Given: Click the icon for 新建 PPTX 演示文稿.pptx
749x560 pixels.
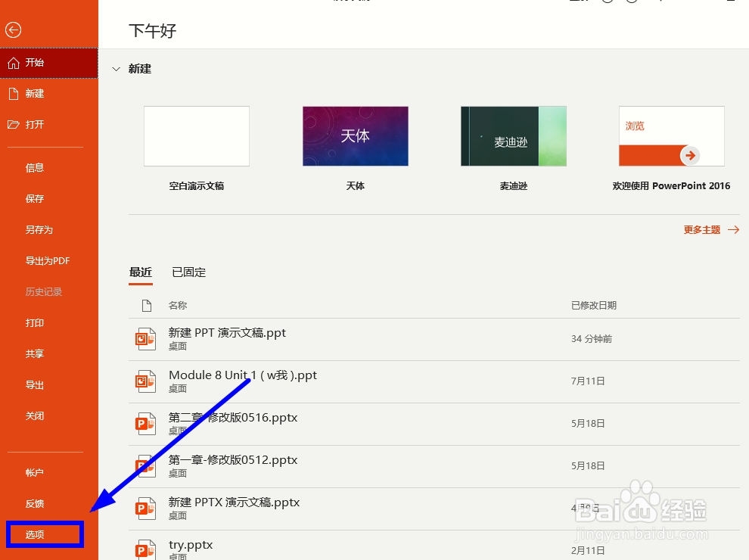Looking at the screenshot, I should pos(145,509).
